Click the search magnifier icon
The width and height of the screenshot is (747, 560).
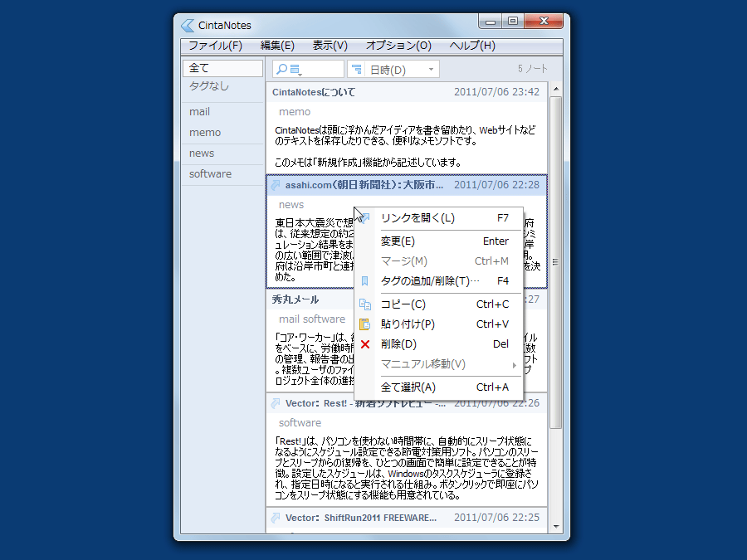point(282,70)
